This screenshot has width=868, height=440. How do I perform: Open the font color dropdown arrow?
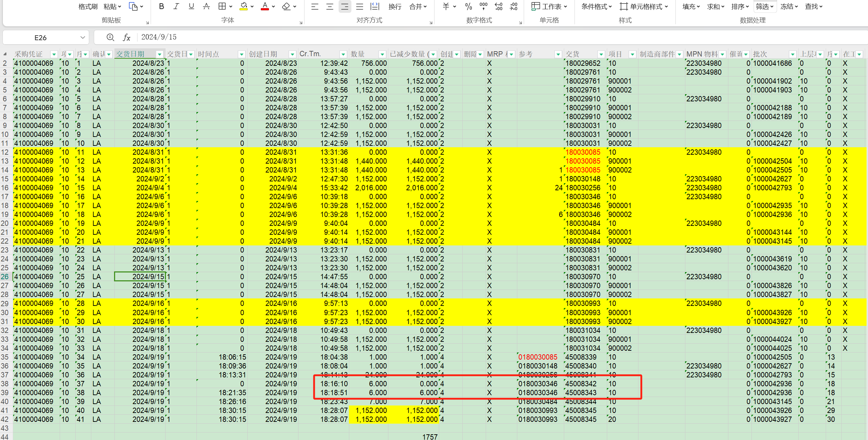click(x=273, y=6)
